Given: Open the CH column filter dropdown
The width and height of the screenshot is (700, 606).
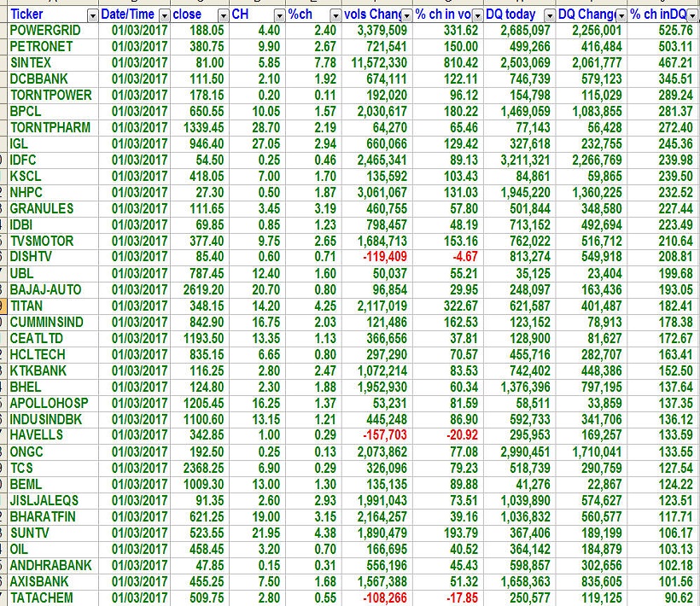Looking at the screenshot, I should [279, 16].
